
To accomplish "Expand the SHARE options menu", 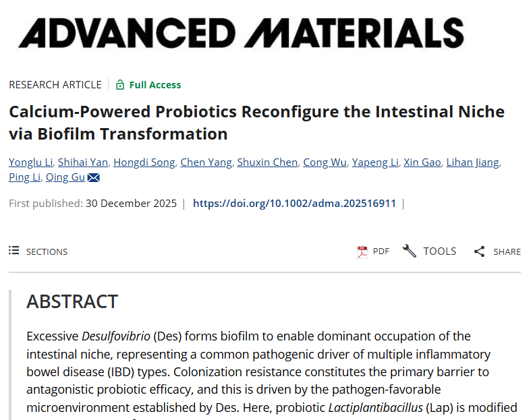I will pyautogui.click(x=507, y=251).
